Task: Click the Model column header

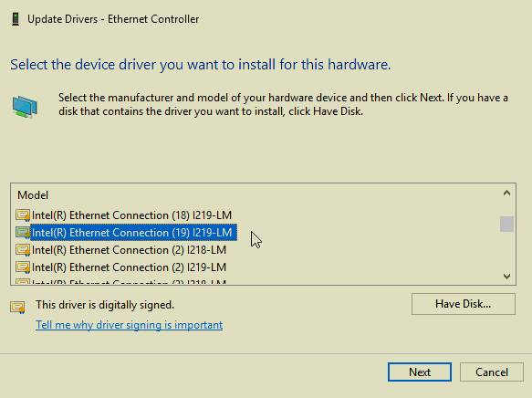Action: pos(33,195)
